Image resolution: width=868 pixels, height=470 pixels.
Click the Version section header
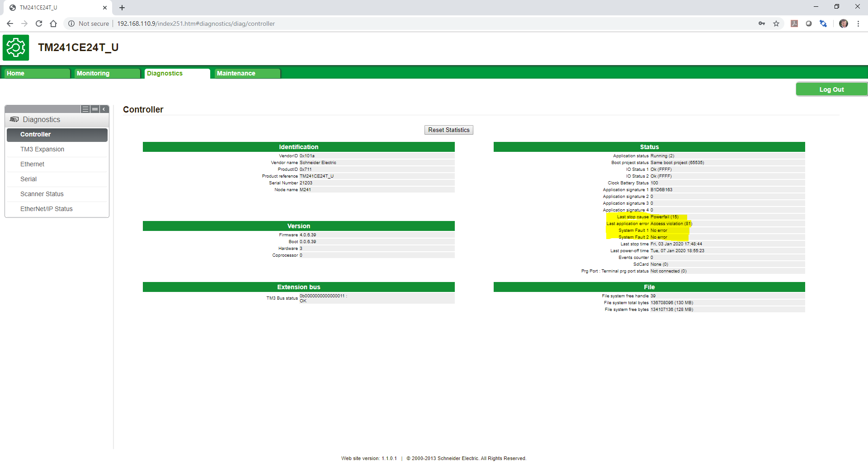pyautogui.click(x=299, y=226)
